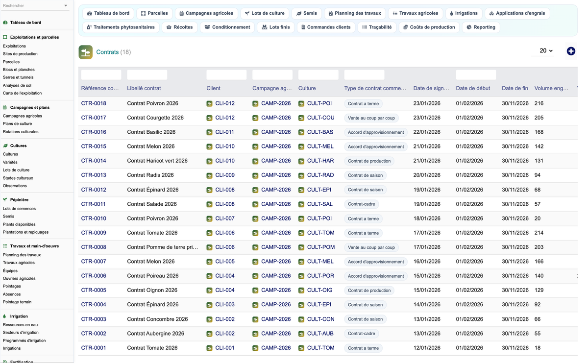Click the Culture column filter field
This screenshot has width=588, height=364.
(318, 75)
